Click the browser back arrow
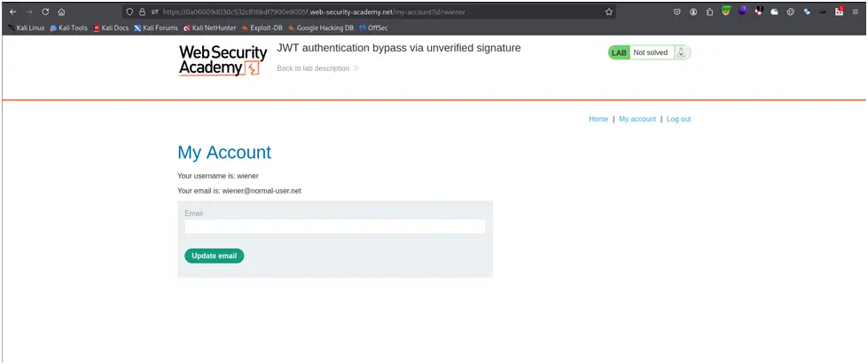The image size is (868, 364). click(12, 12)
